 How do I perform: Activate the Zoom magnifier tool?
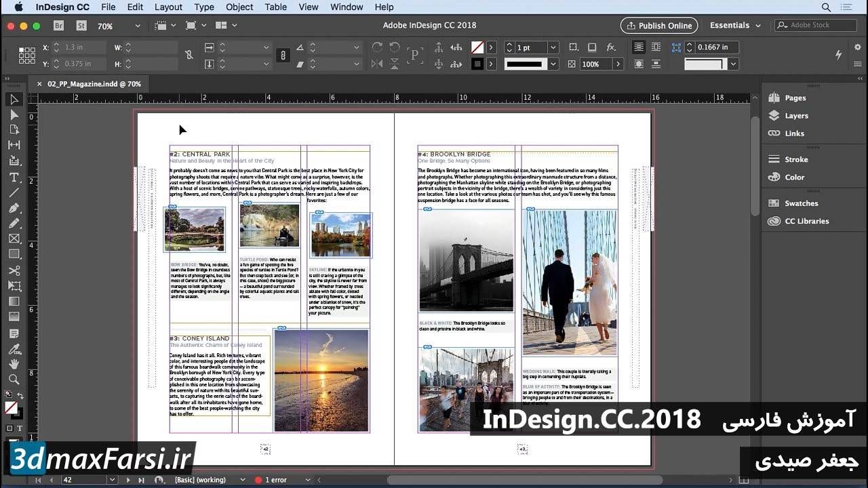14,379
